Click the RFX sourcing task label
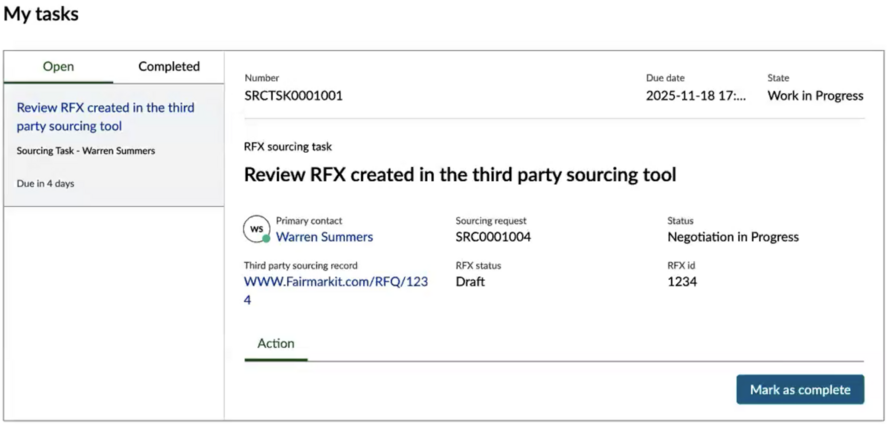Image resolution: width=887 pixels, height=424 pixels. (288, 147)
